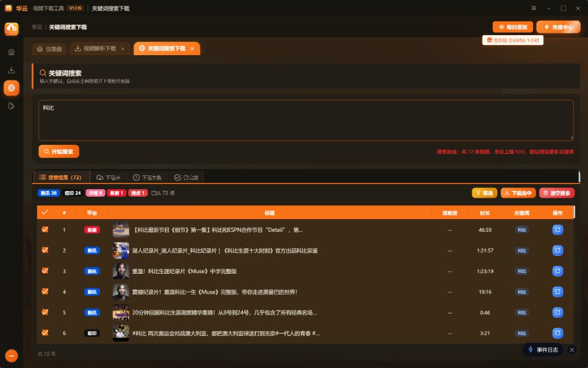Open link for row 4 震撼纪录片 video

coord(558,292)
